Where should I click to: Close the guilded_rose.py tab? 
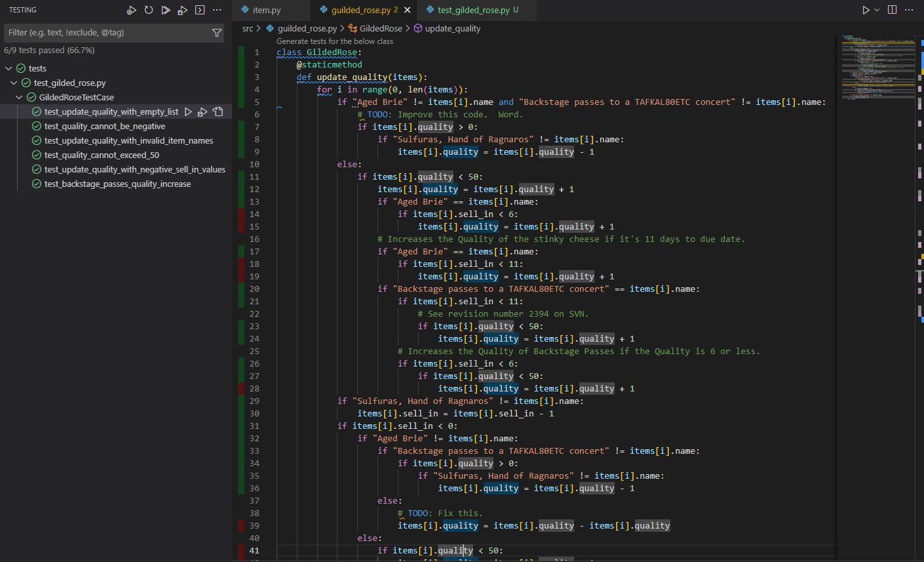click(x=407, y=10)
